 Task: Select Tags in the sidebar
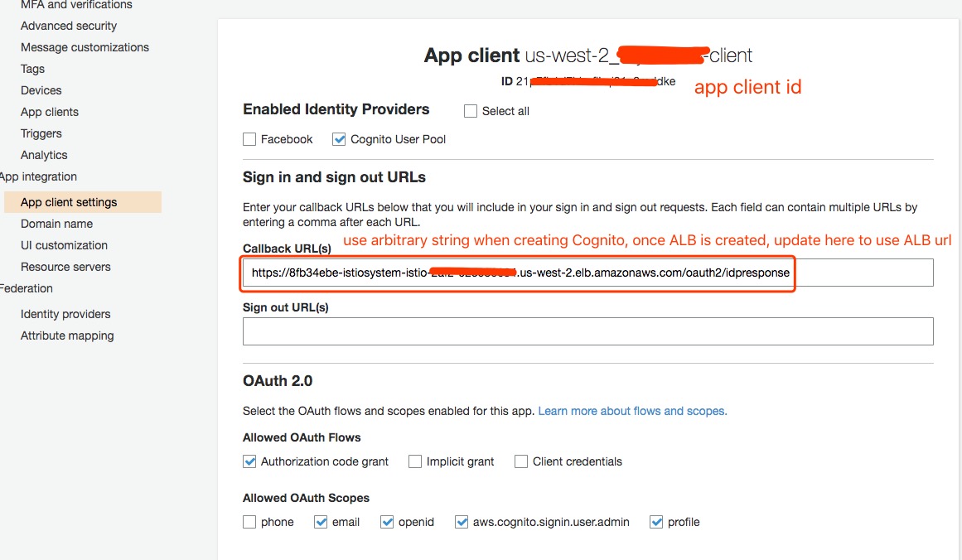coord(32,69)
